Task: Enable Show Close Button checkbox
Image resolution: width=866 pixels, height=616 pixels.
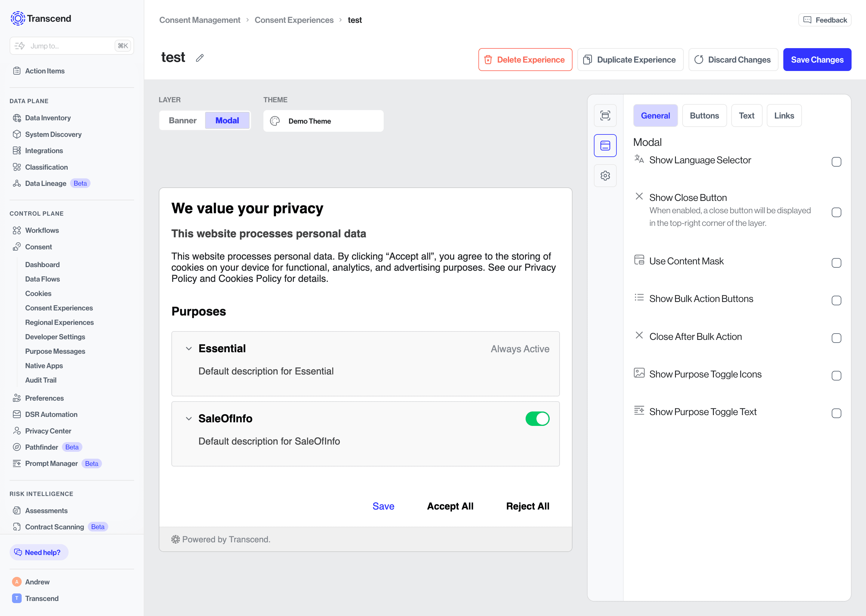Action: click(x=837, y=212)
